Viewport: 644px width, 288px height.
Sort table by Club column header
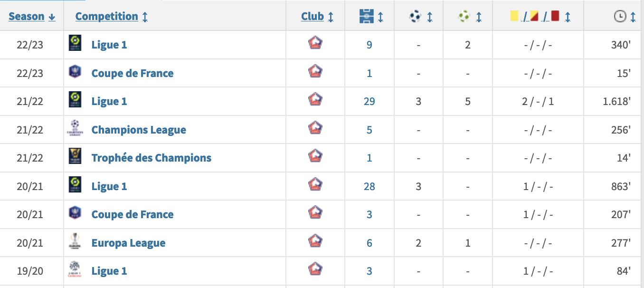click(317, 16)
